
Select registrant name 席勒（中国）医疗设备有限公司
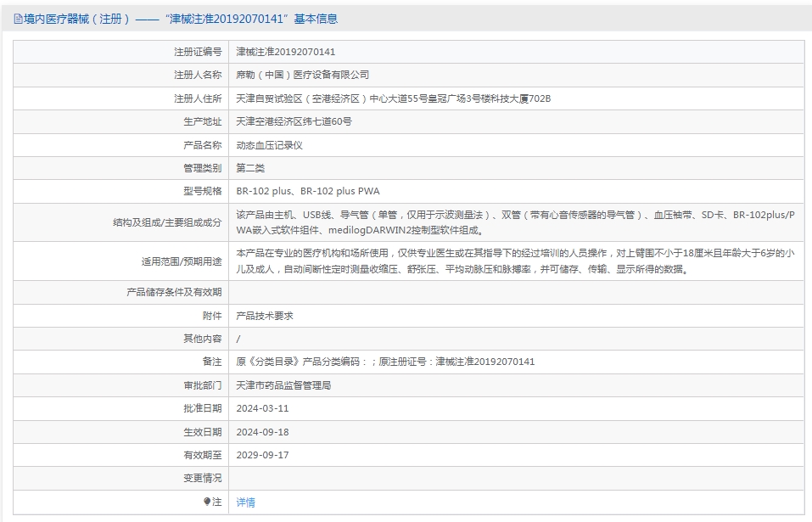coord(303,75)
